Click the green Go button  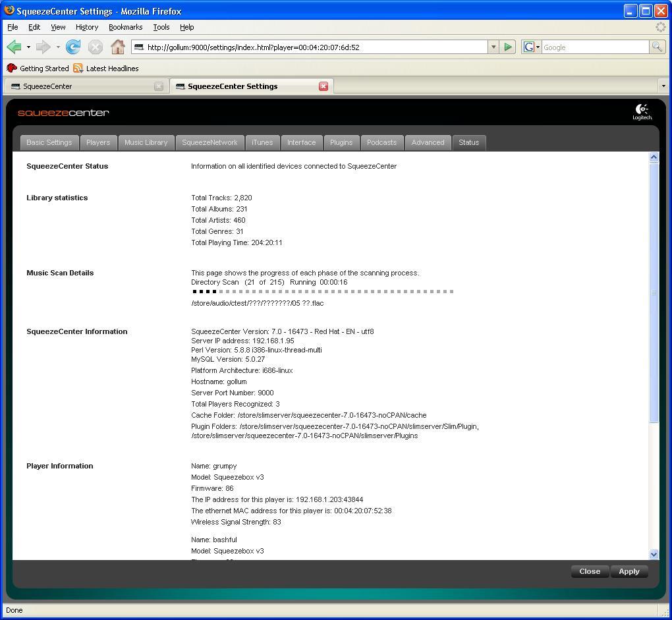[508, 47]
